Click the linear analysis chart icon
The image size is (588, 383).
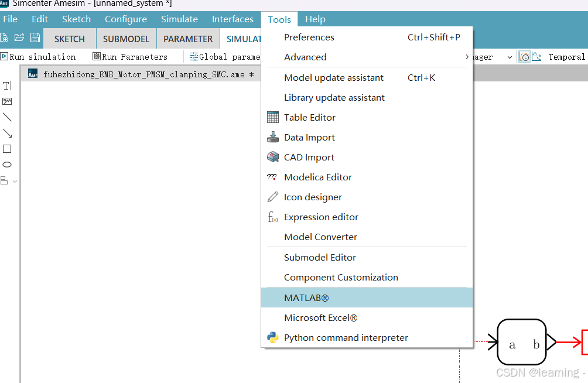[536, 57]
